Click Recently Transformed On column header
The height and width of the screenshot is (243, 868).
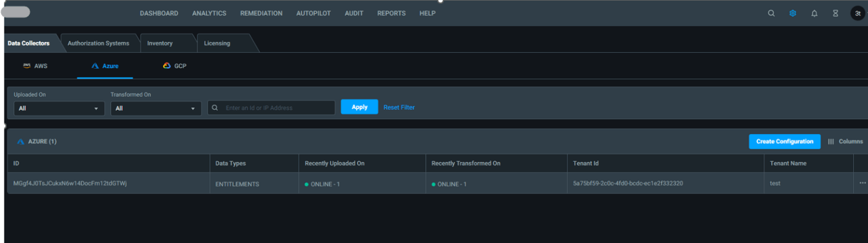tap(497, 164)
